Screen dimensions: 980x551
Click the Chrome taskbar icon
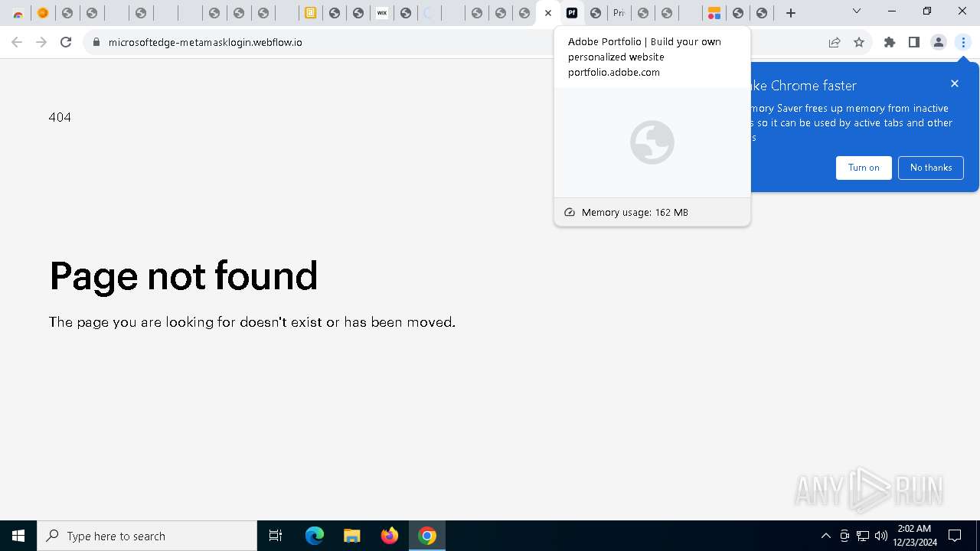(x=427, y=536)
